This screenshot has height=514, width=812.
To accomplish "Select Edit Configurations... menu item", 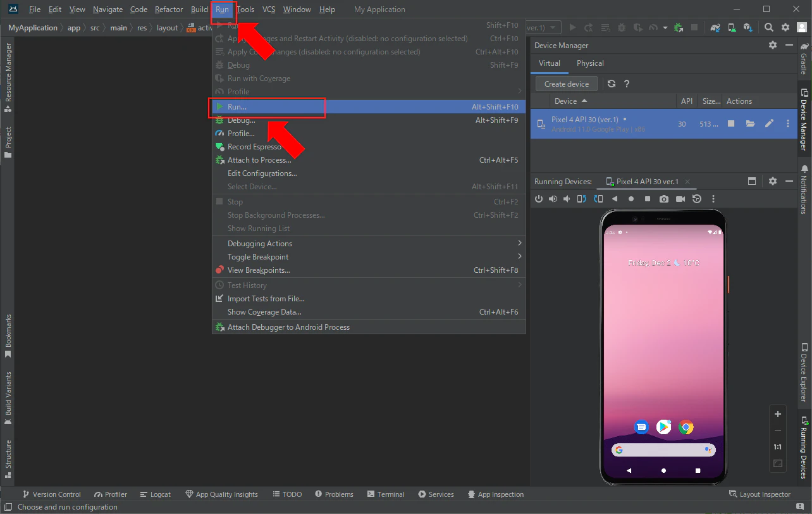I will [x=369, y=173].
